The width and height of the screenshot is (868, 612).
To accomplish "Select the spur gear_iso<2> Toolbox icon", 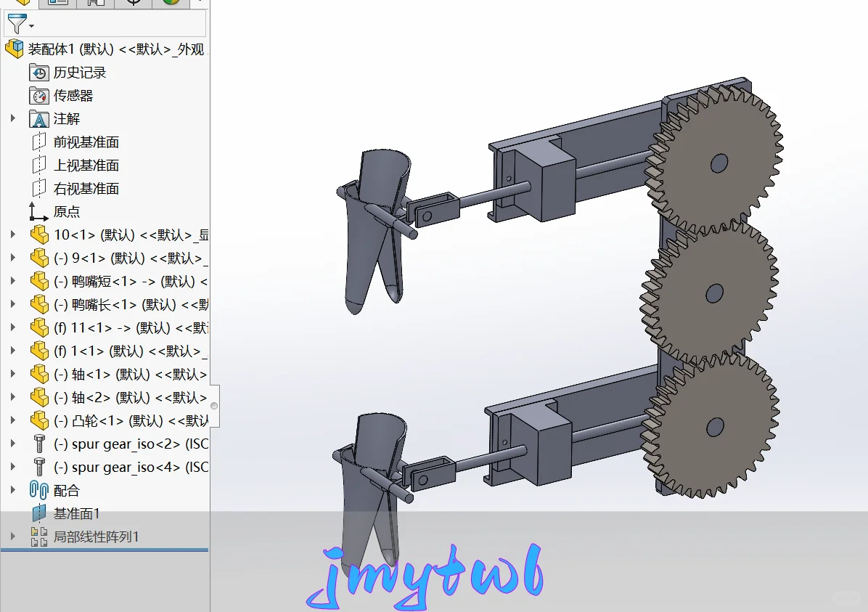I will (x=38, y=444).
